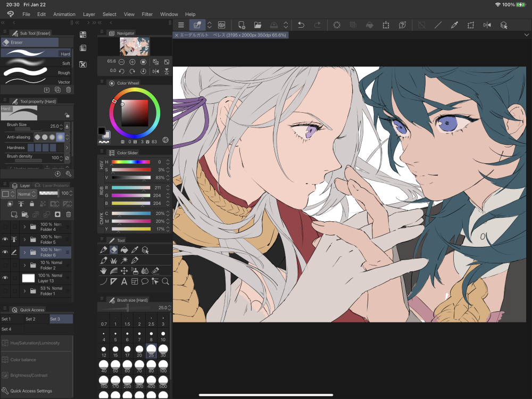Delete sub tool with trash icon
This screenshot has height=399, width=532.
coord(69,90)
